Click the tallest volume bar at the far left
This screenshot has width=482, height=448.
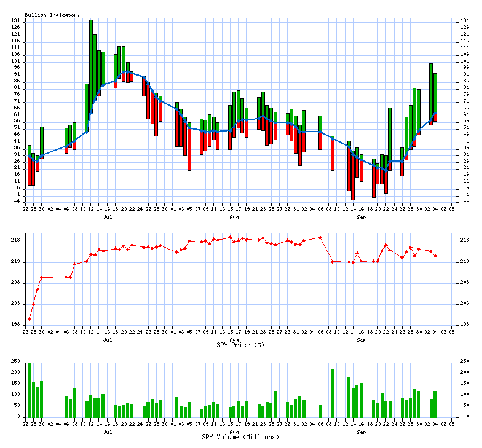point(29,389)
